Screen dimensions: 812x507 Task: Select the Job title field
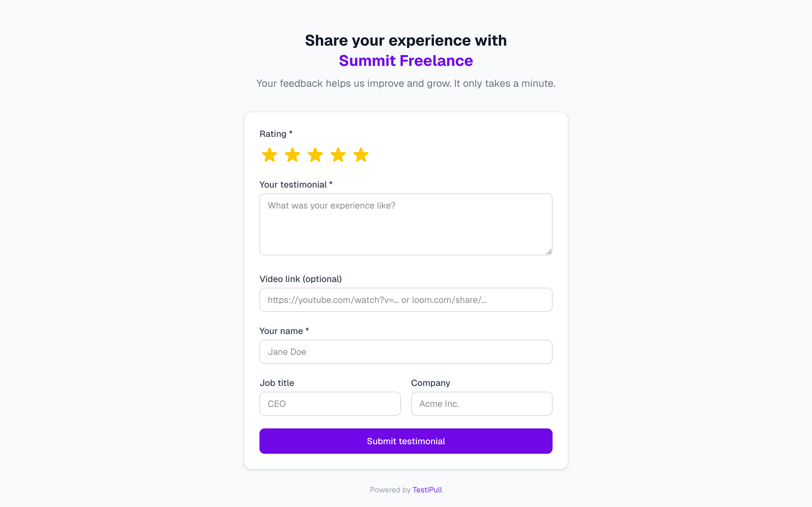[330, 404]
